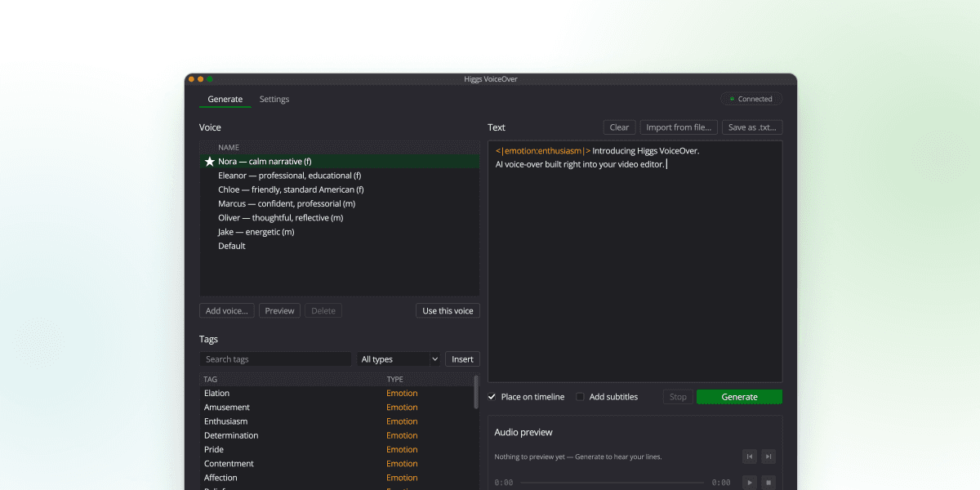Image resolution: width=980 pixels, height=490 pixels.
Task: Select the Pride tag row
Action: click(336, 450)
